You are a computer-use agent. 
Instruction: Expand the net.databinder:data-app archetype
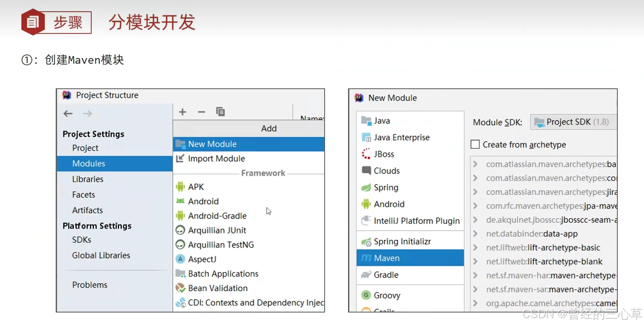[475, 233]
